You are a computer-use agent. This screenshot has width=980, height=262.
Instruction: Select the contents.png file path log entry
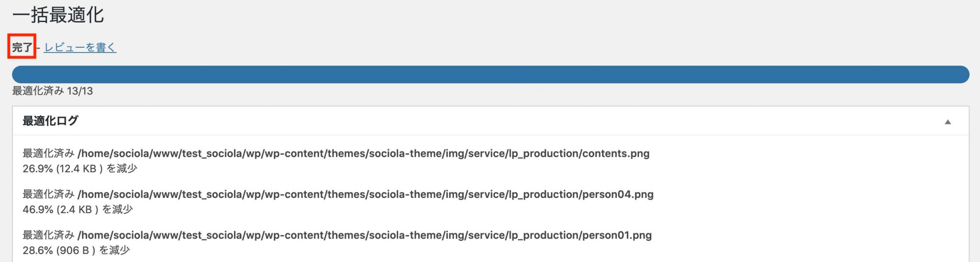coord(364,153)
